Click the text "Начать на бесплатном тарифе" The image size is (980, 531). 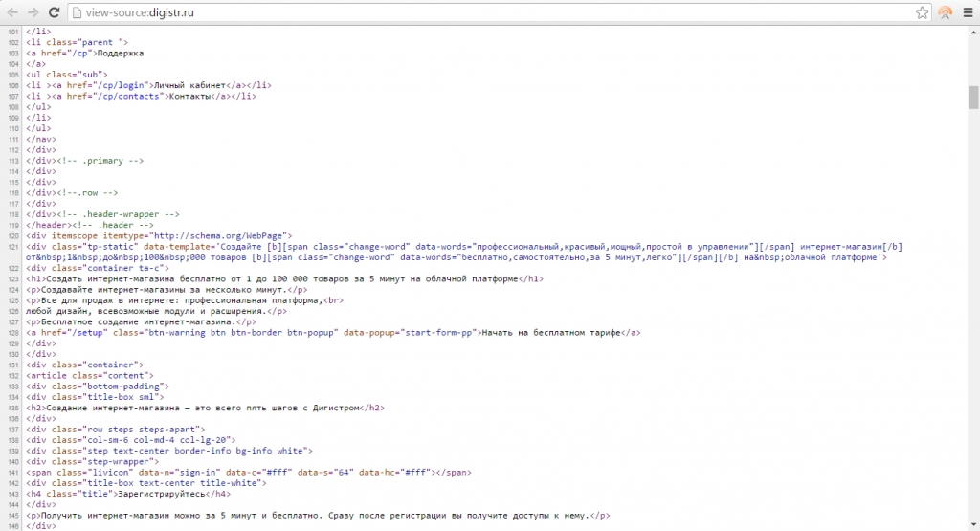pyautogui.click(x=550, y=333)
